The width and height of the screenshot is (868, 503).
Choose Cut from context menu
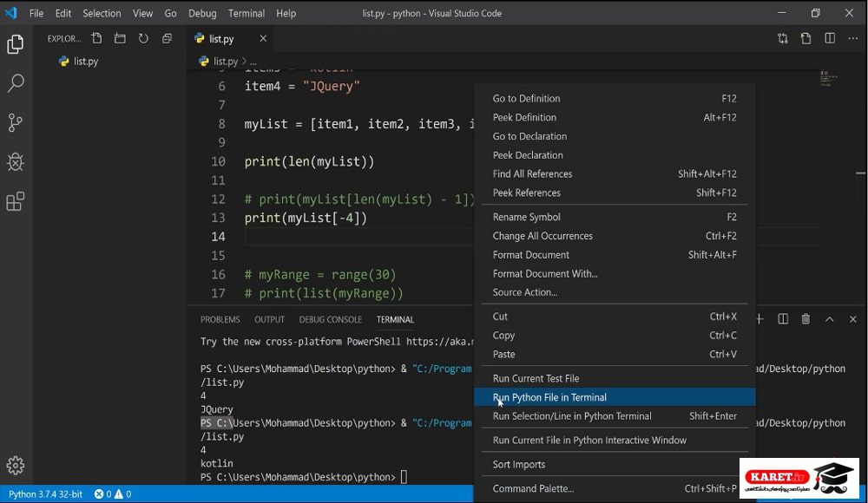615,317
